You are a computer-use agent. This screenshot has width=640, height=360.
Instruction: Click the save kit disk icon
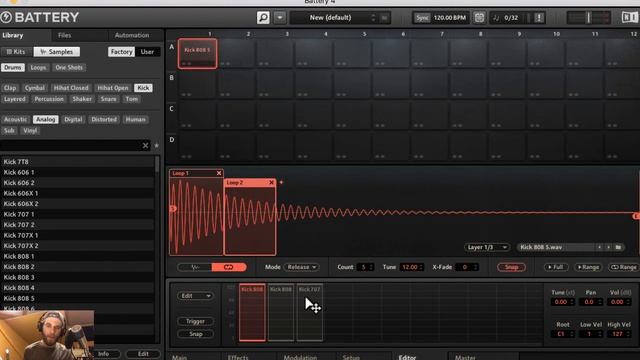point(384,18)
